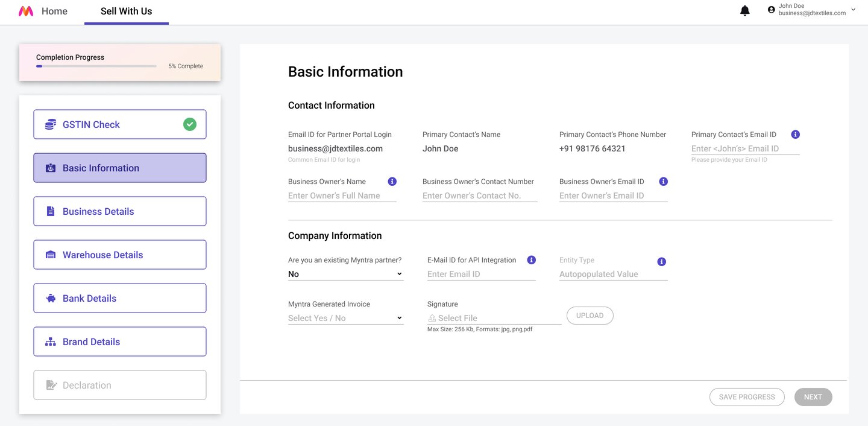868x426 pixels.
Task: Go to the Home tab
Action: [54, 11]
